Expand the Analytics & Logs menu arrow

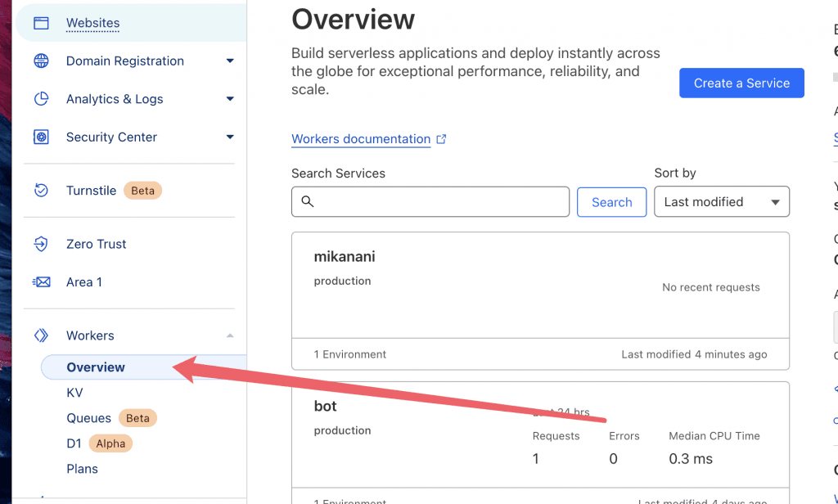click(230, 99)
